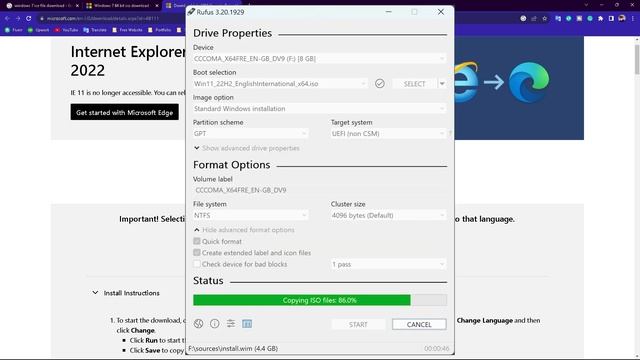Expand Show advanced drive properties
640x360 pixels.
(x=247, y=148)
